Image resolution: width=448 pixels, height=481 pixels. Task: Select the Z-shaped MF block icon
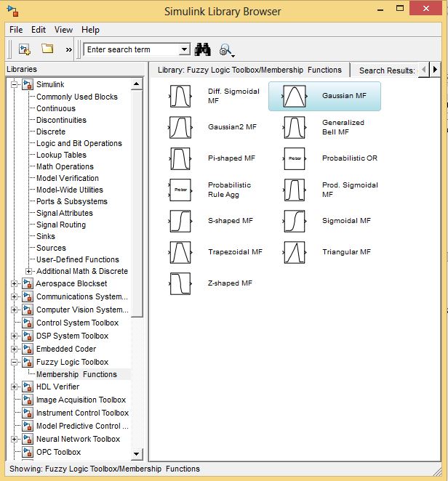point(180,284)
